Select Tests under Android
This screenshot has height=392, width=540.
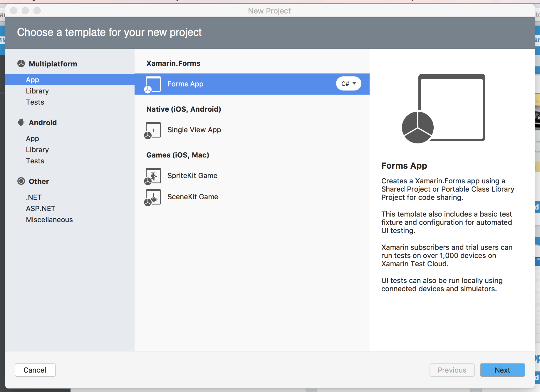coord(35,161)
